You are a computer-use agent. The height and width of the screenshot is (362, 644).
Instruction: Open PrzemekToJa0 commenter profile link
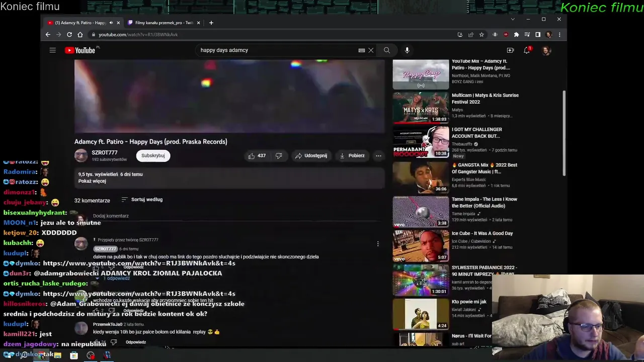pyautogui.click(x=108, y=324)
